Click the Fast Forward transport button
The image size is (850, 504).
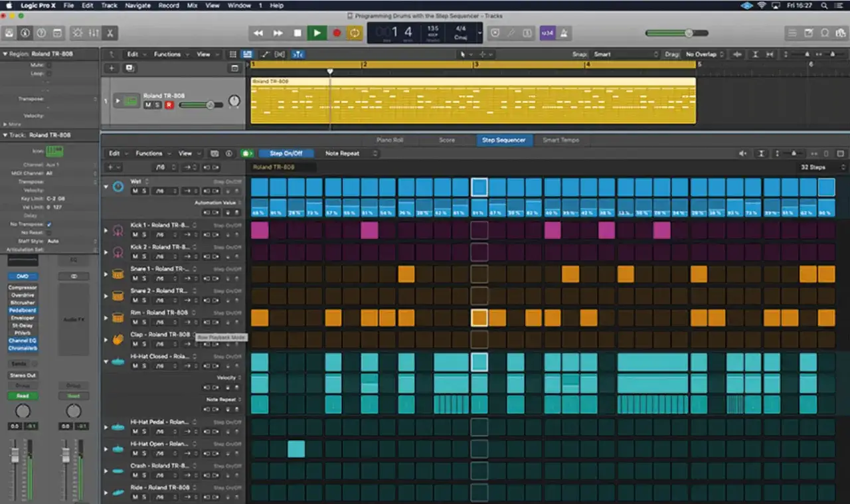(x=278, y=33)
